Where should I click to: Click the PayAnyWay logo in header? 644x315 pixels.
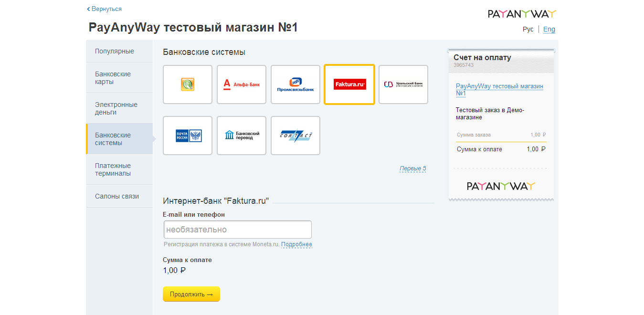coord(522,14)
